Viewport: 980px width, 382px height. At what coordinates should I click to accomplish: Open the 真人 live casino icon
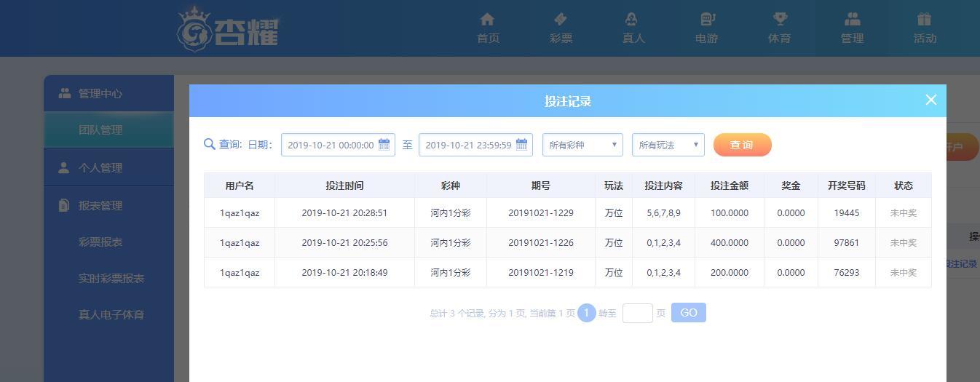point(631,19)
